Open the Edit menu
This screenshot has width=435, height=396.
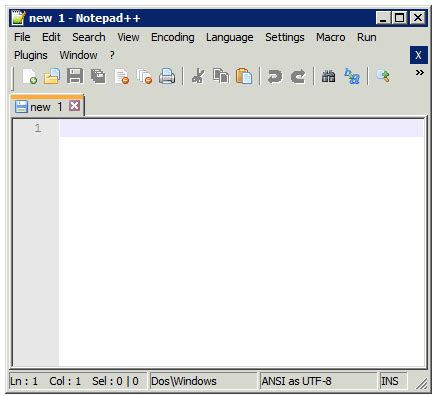pos(51,37)
